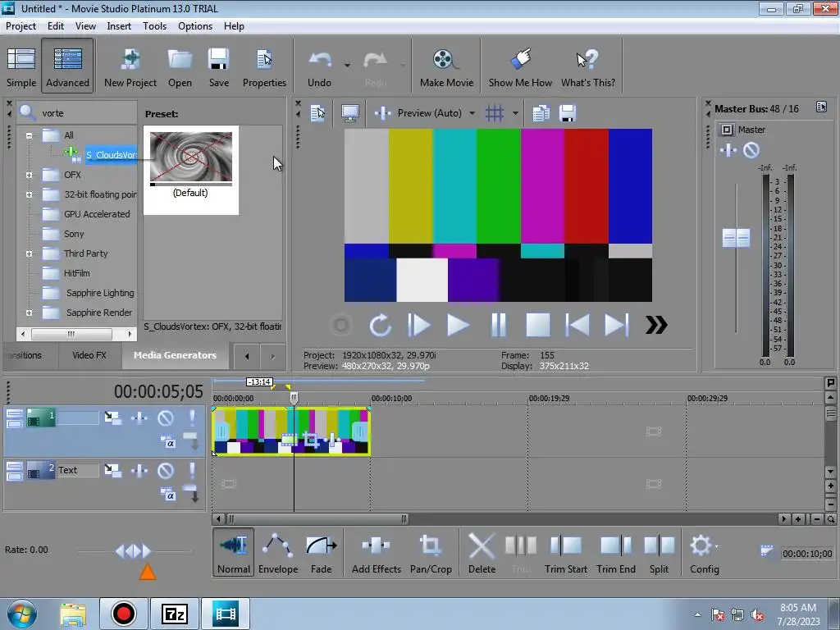
Task: Copy the preview snapshot to clipboard
Action: coord(541,113)
